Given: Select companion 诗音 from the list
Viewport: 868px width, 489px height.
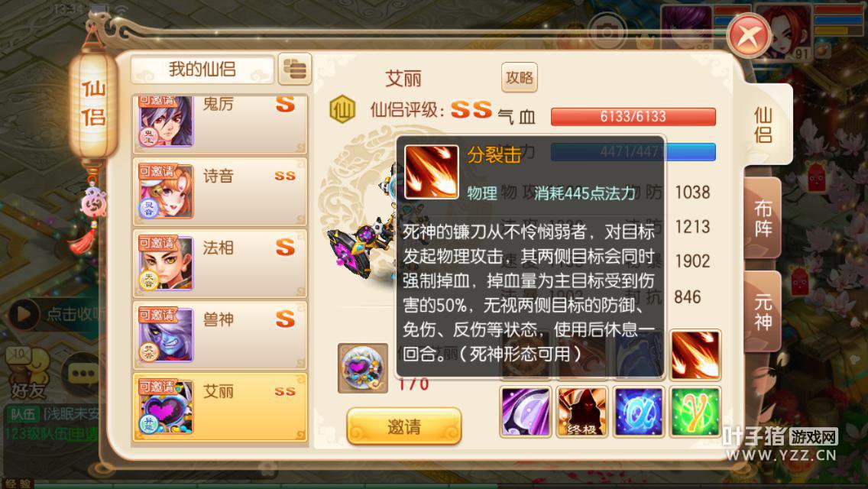Looking at the screenshot, I should [x=220, y=191].
